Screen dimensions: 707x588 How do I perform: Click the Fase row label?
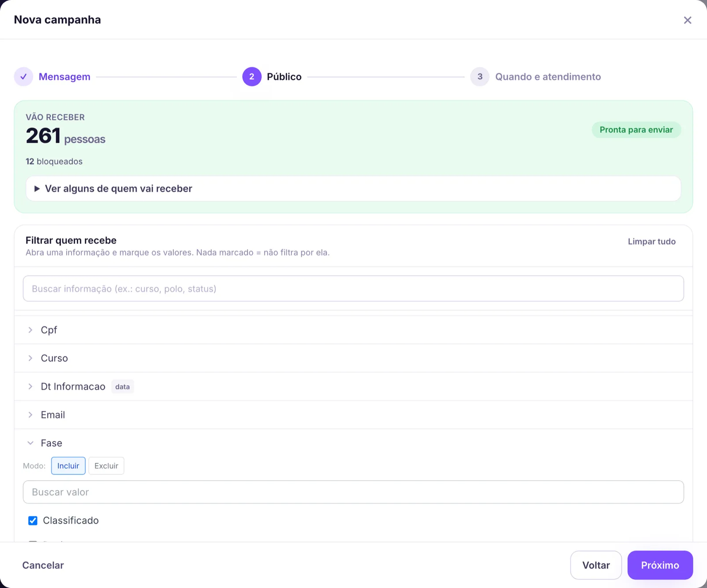click(51, 443)
